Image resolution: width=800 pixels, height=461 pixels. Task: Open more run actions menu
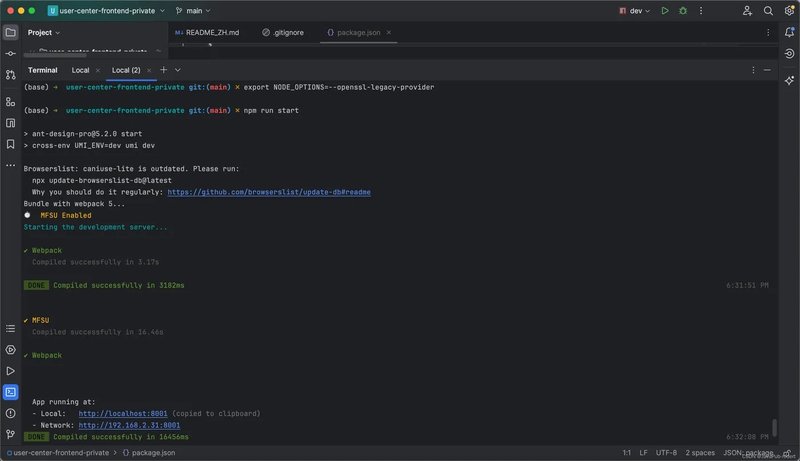click(701, 11)
